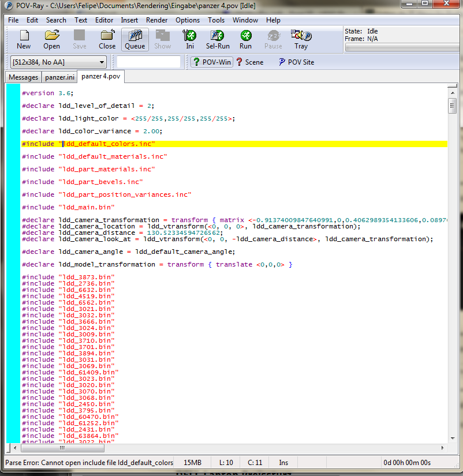Click the POV-Win help button
Image resolution: width=463 pixels, height=476 pixels.
pos(211,62)
